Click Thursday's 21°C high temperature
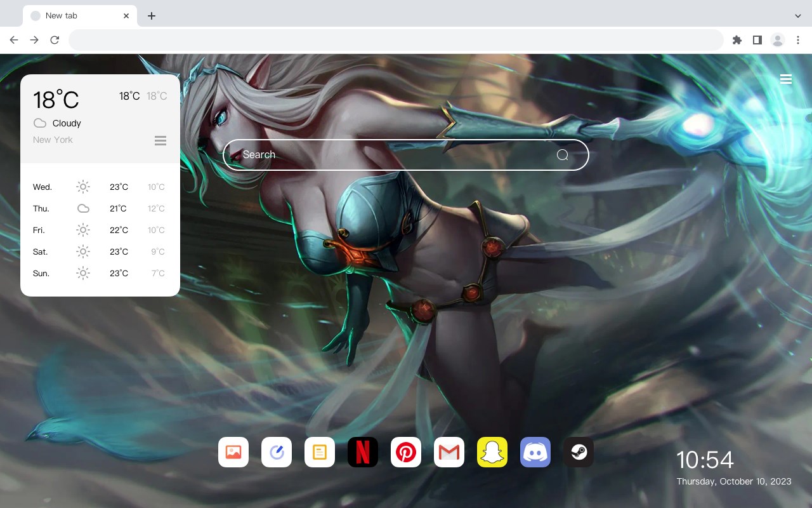The height and width of the screenshot is (508, 812). 118,208
